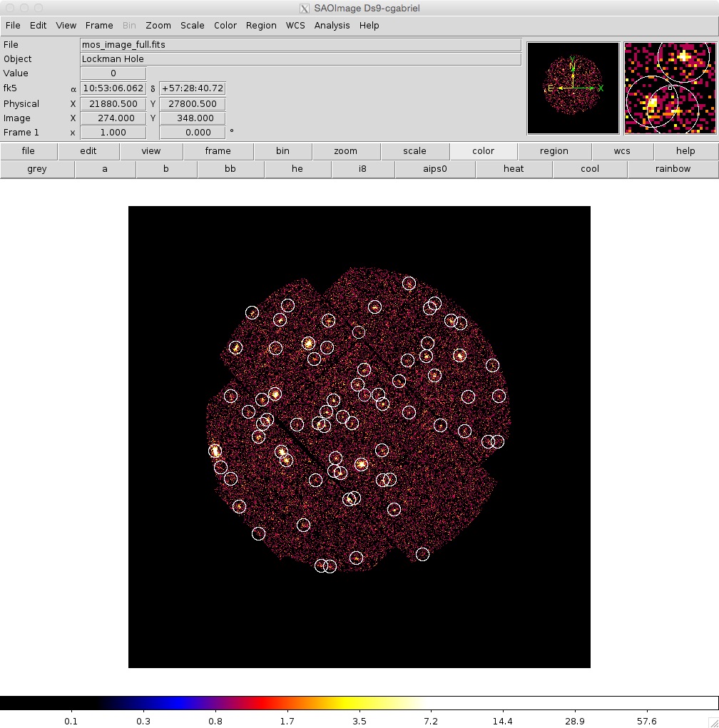Click the view button in button bar

151,151
